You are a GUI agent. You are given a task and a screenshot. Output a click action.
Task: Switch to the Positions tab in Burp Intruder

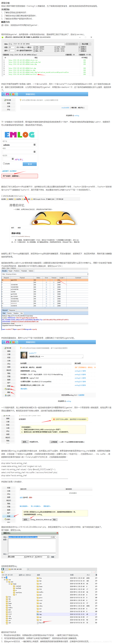coord(17,271)
